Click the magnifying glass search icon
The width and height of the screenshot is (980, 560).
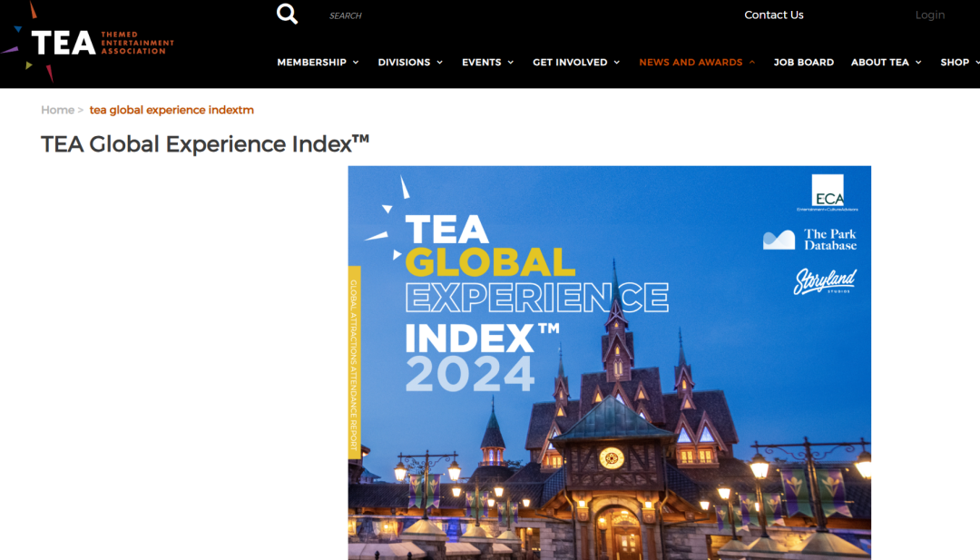pos(287,14)
